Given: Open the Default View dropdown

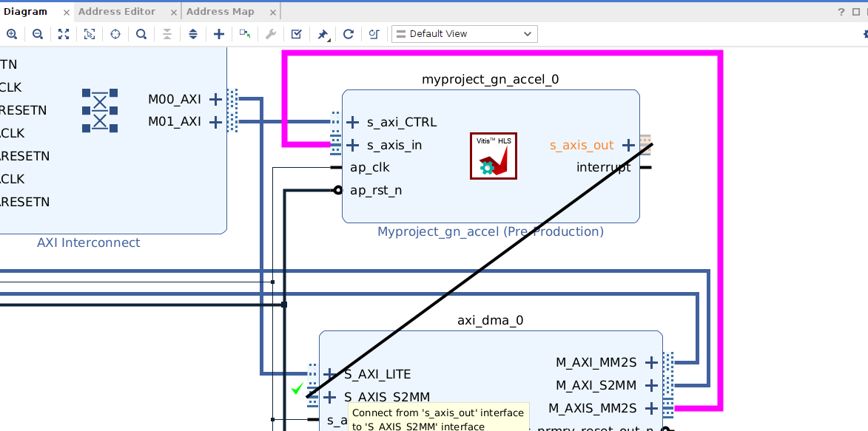Looking at the screenshot, I should click(465, 34).
